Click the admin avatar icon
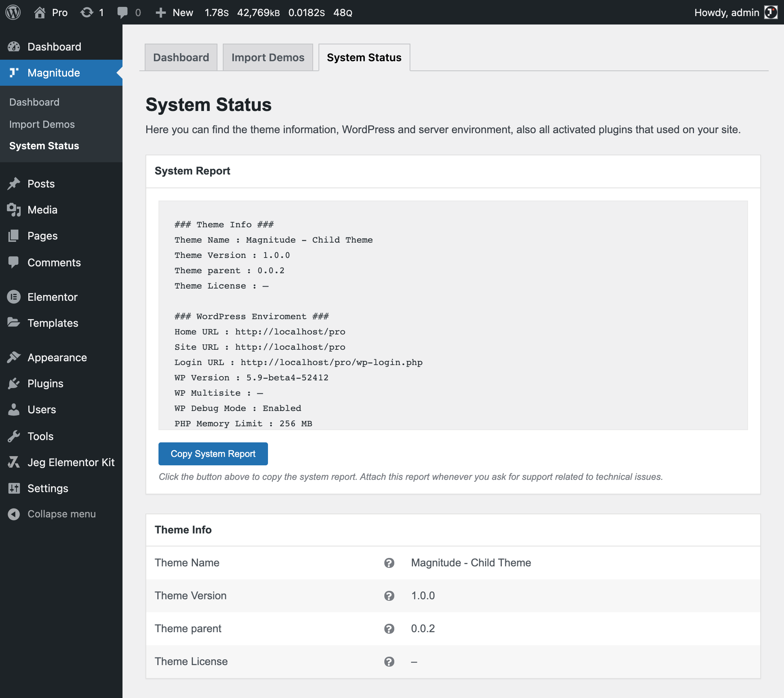Image resolution: width=784 pixels, height=698 pixels. 770,12
